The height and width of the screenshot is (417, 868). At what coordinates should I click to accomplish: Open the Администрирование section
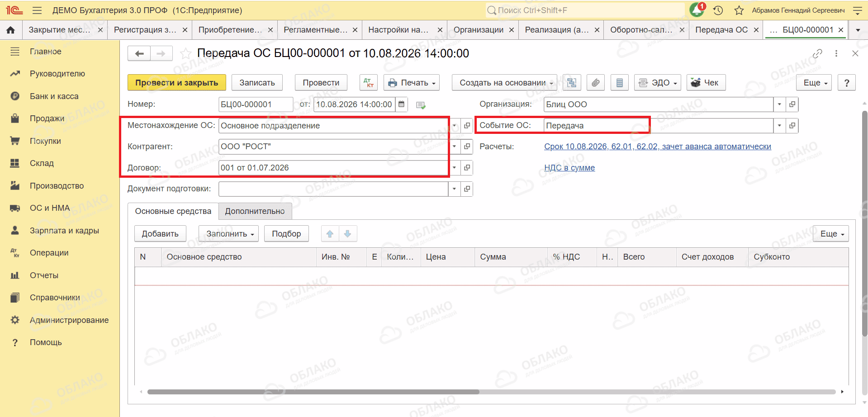(69, 320)
